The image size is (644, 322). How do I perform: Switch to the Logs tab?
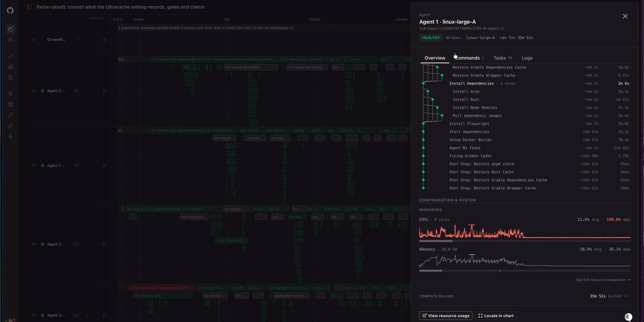click(527, 58)
